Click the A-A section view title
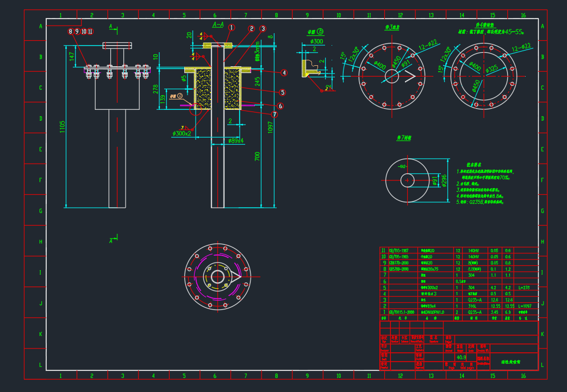Screen dimensions: 567x392 pyautogui.click(x=218, y=24)
